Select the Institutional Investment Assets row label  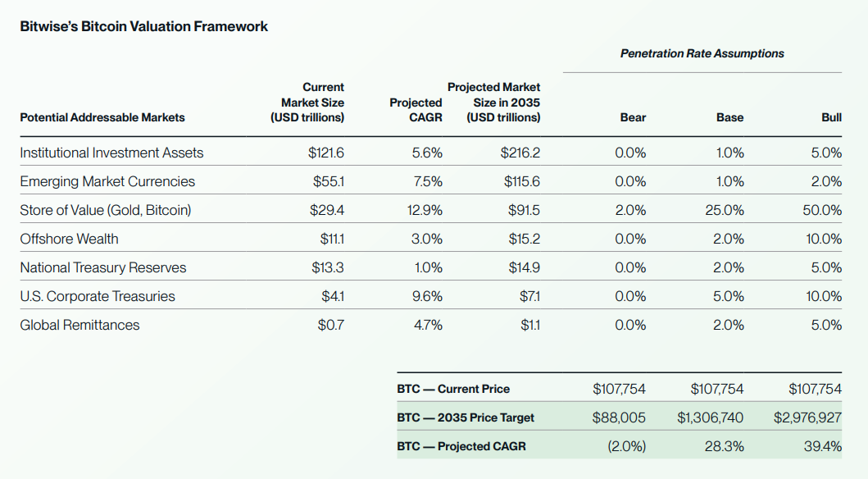(111, 153)
